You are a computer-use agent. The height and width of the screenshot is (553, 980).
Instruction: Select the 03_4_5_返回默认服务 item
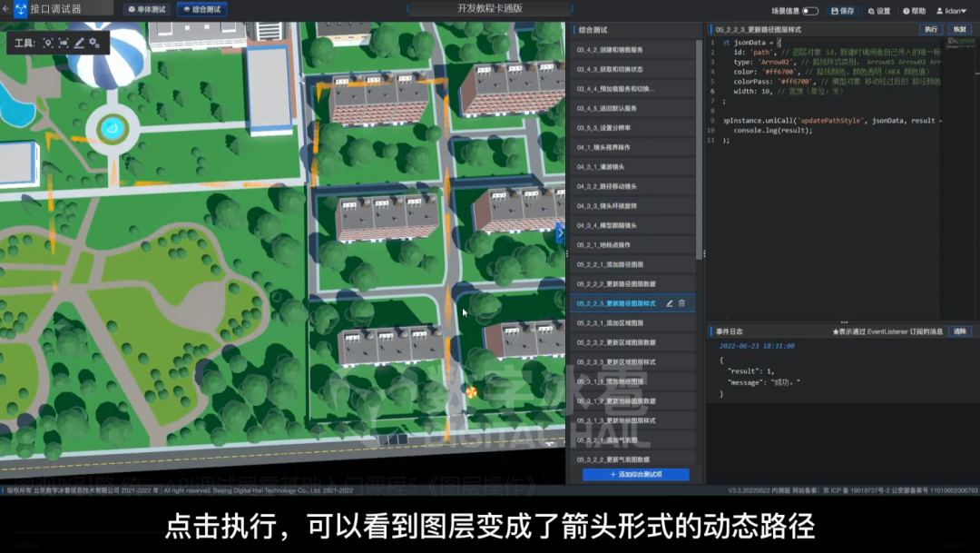click(x=632, y=108)
